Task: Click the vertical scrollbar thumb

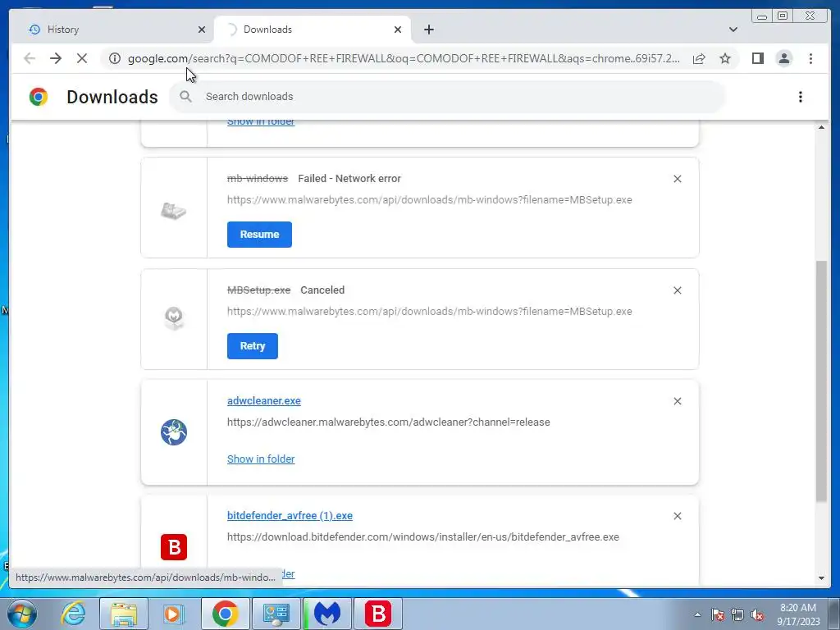Action: (x=822, y=381)
